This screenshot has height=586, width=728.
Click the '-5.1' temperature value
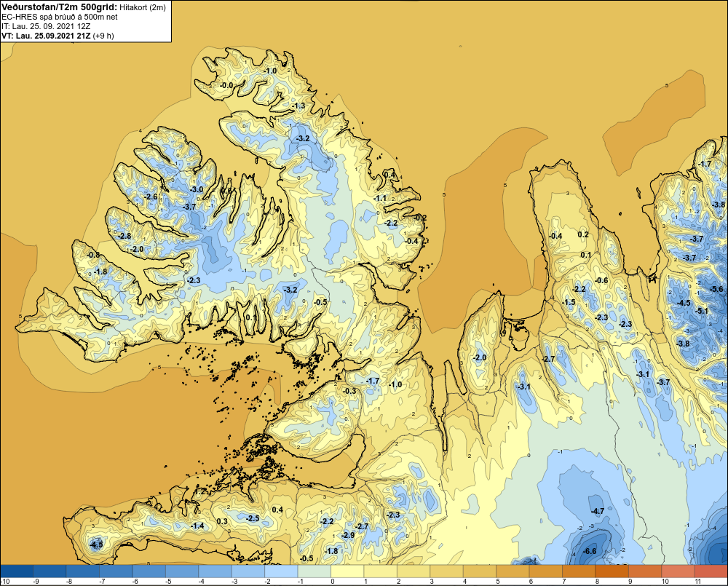702,311
